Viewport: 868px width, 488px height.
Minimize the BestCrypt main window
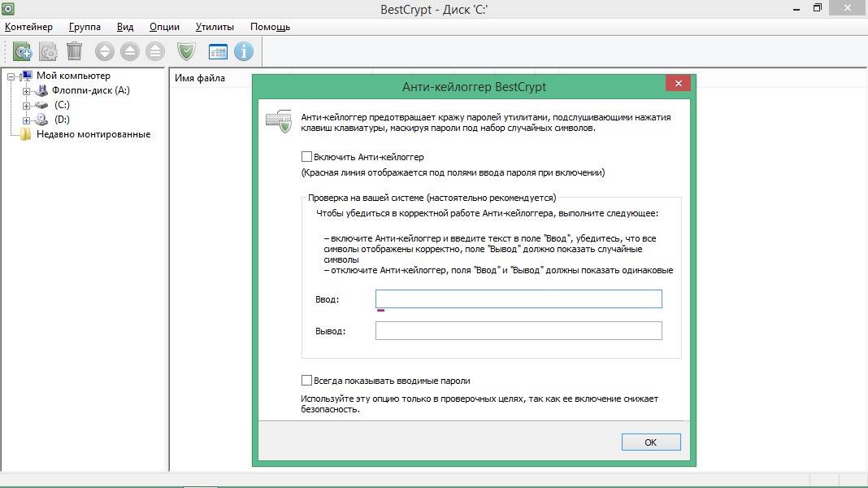[796, 8]
